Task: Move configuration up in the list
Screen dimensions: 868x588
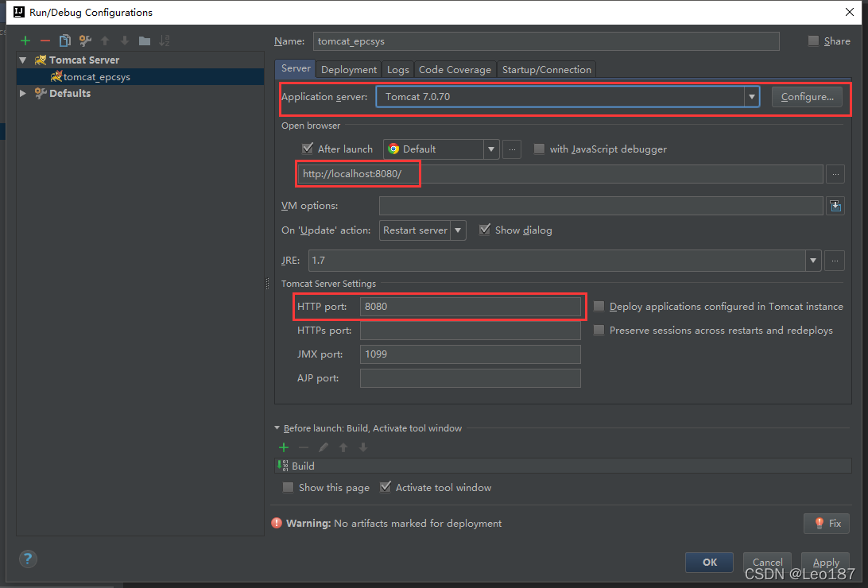Action: [105, 41]
